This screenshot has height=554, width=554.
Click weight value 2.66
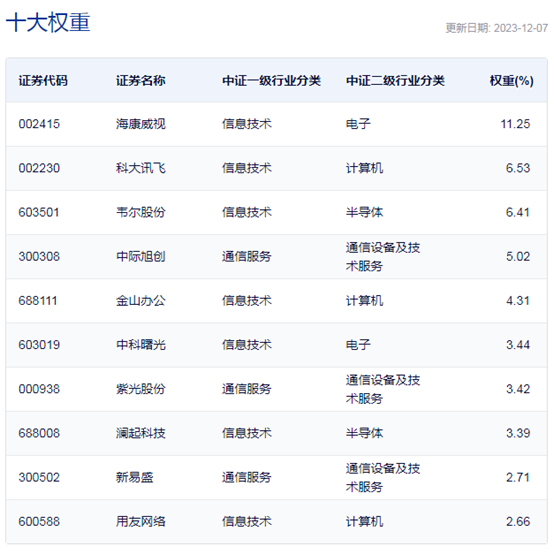518,522
